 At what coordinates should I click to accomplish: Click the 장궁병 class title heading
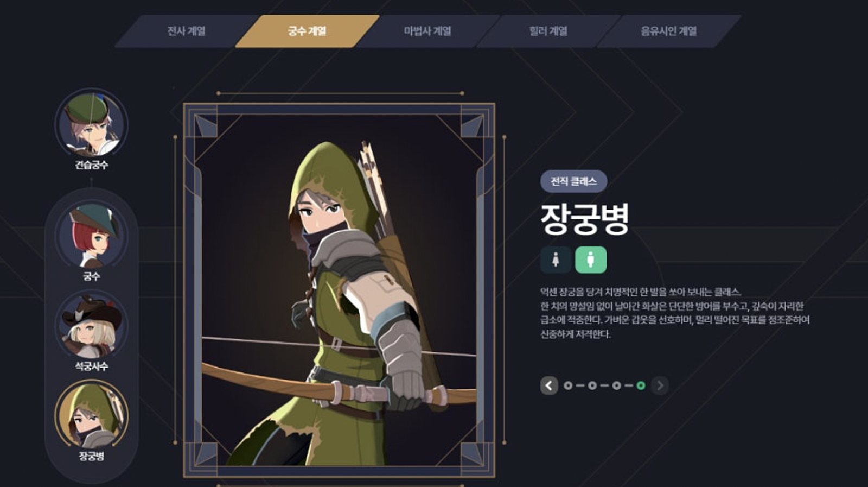[x=585, y=219]
